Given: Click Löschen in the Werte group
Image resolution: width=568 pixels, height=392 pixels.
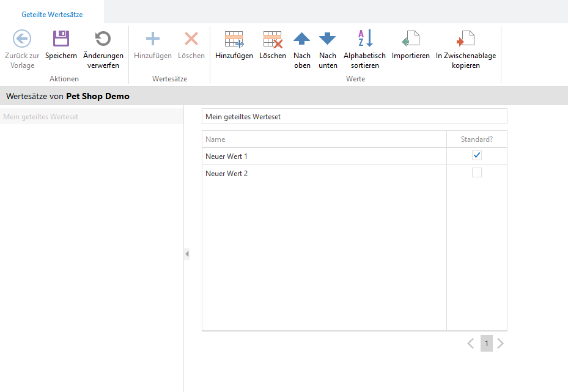Looking at the screenshot, I should [272, 40].
